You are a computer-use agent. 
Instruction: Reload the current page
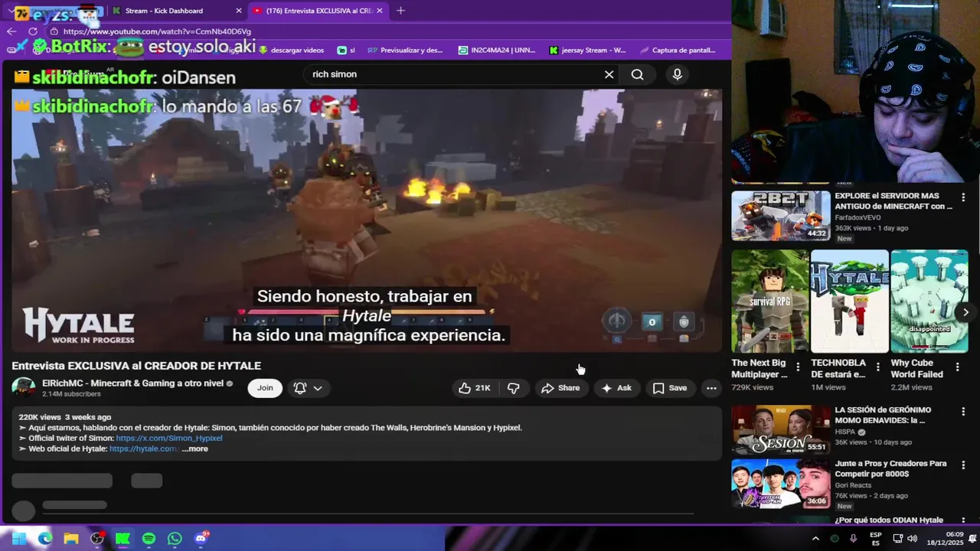coord(33,31)
